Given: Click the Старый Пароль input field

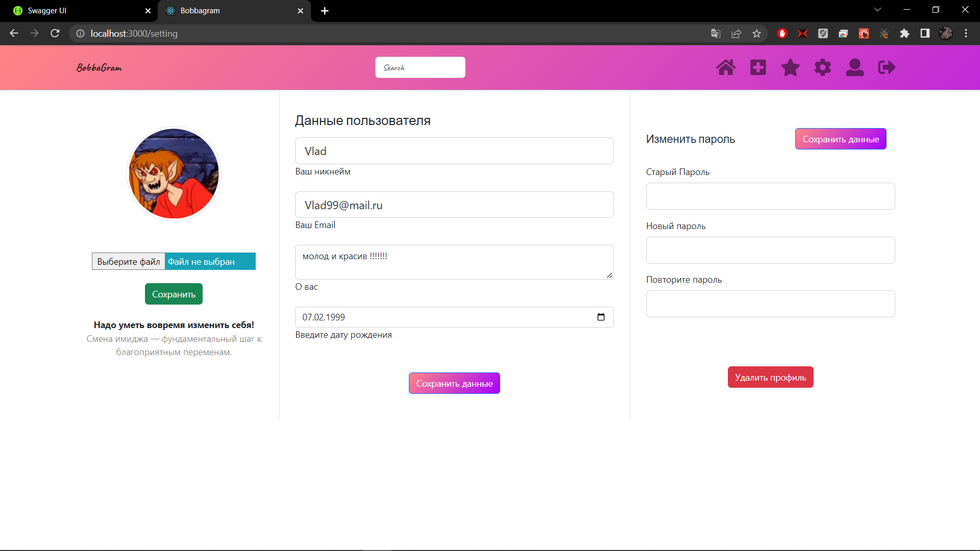Looking at the screenshot, I should (770, 196).
